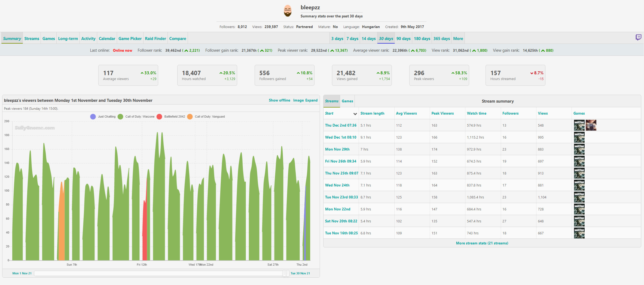Switch to Games tab in Stream summary
Viewport: 644px width, 285px height.
coord(347,101)
